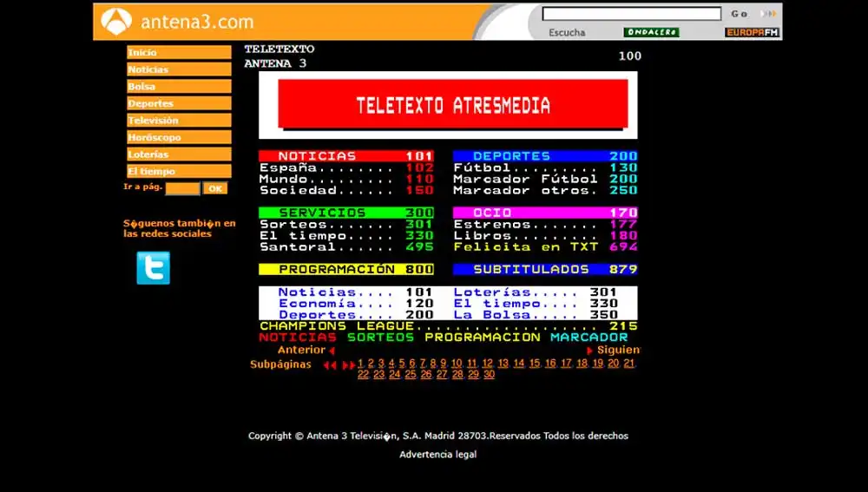Go to the Siguiente page link
This screenshot has height=492, width=868.
pyautogui.click(x=618, y=350)
